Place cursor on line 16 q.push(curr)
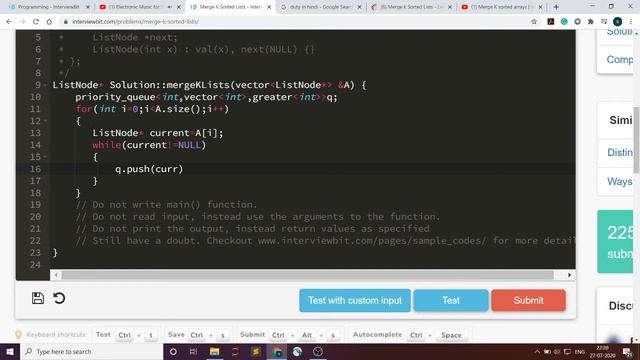 click(x=149, y=169)
